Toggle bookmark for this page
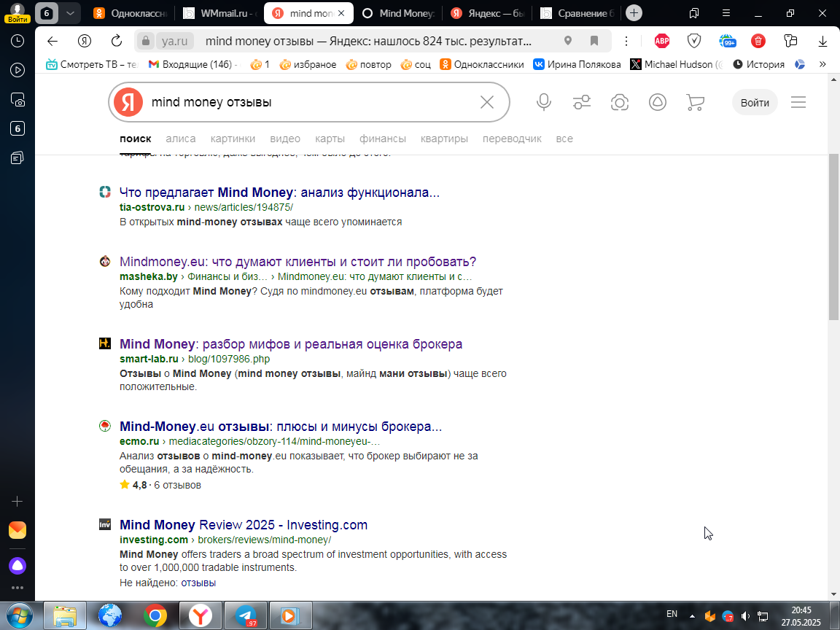Screen dimensions: 840x630 594,41
